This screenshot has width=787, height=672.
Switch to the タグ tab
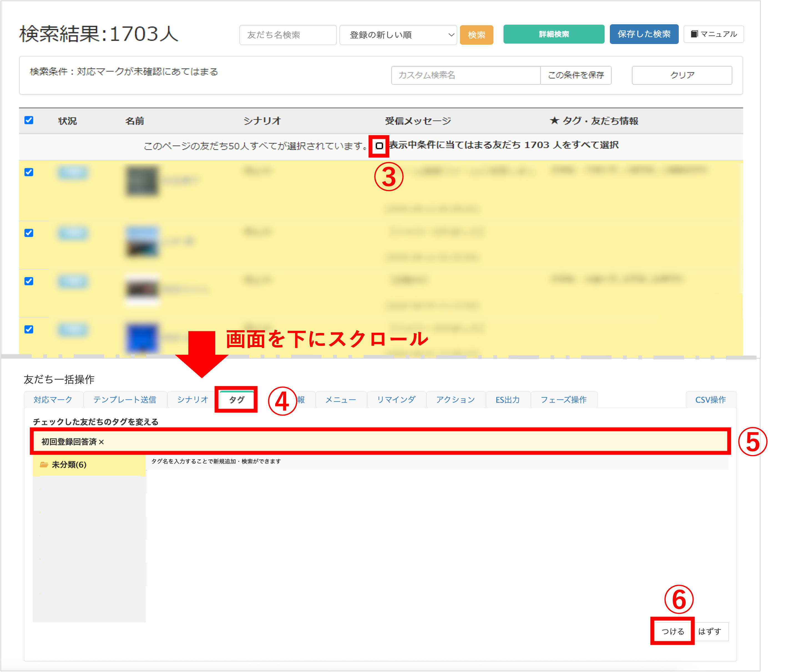236,399
